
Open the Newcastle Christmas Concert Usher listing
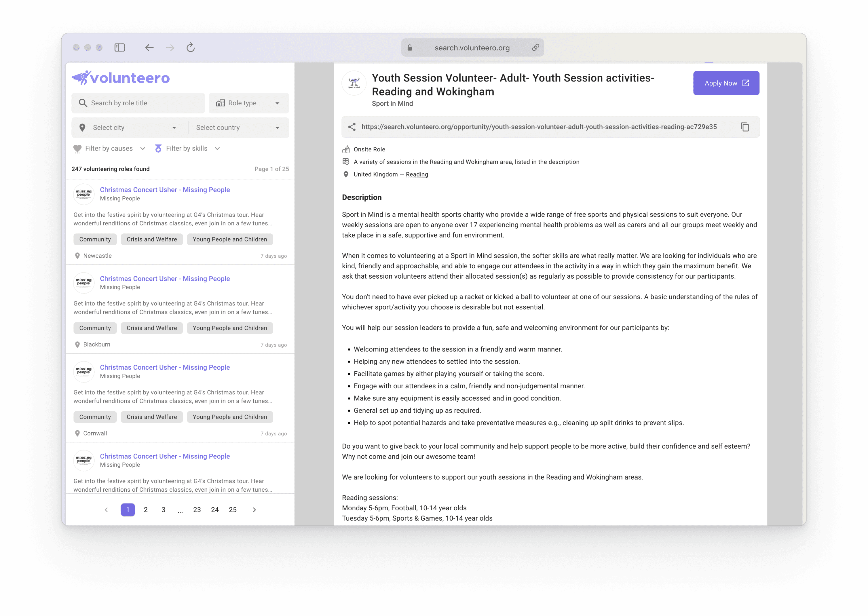[x=165, y=190]
